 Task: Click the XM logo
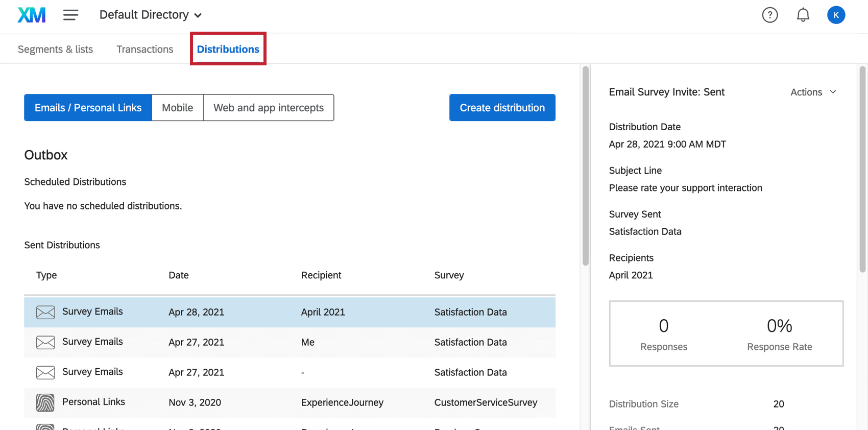pos(32,15)
